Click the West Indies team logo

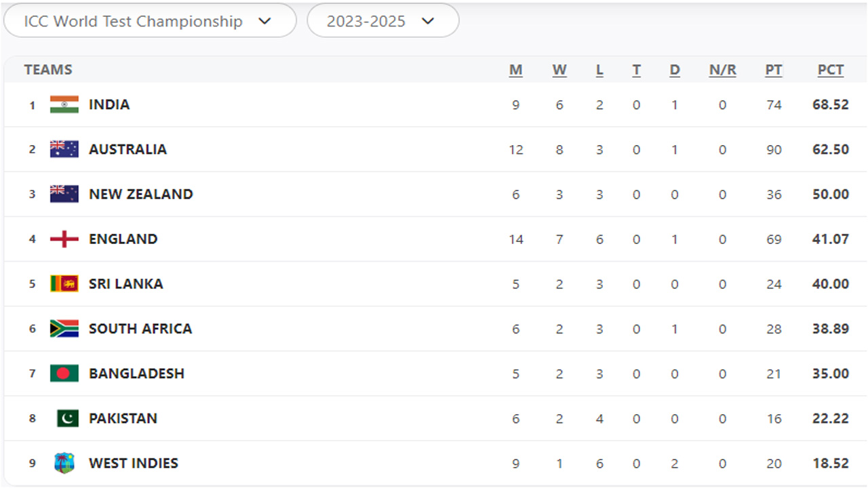[64, 463]
